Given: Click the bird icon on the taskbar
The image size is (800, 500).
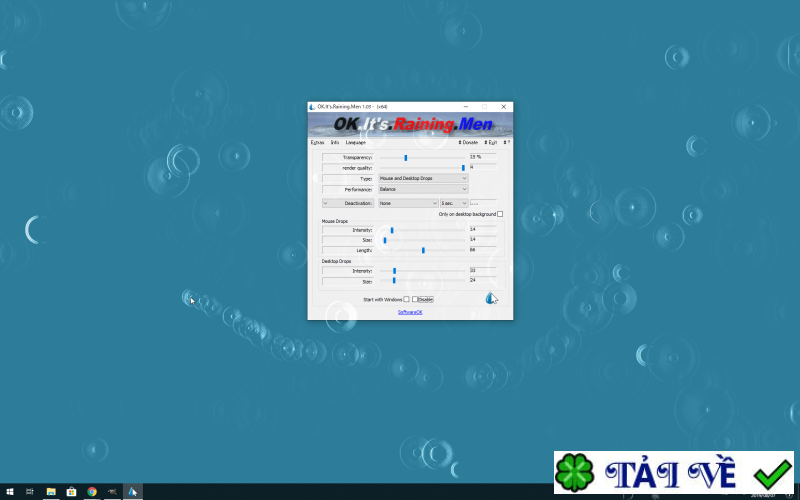Looking at the screenshot, I should coord(112,492).
